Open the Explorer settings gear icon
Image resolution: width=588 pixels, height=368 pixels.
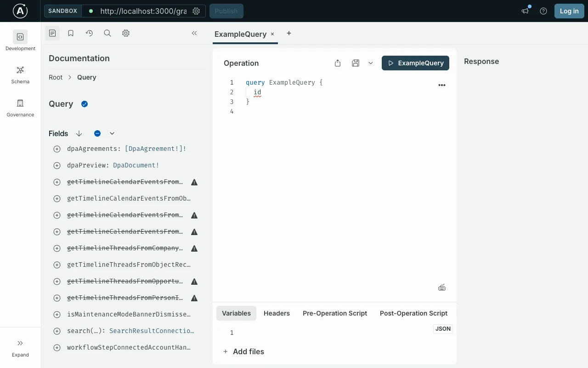pyautogui.click(x=126, y=33)
